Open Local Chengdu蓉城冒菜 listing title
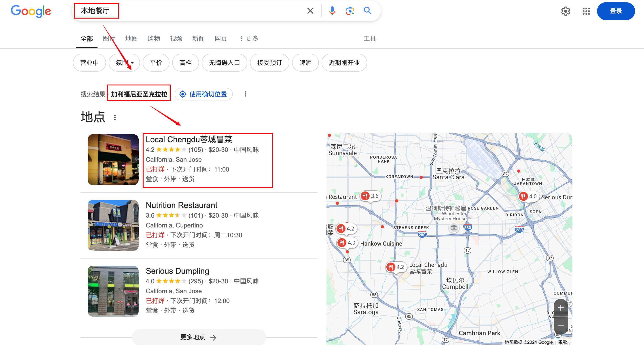Viewport: 644px width, 348px height. [189, 140]
